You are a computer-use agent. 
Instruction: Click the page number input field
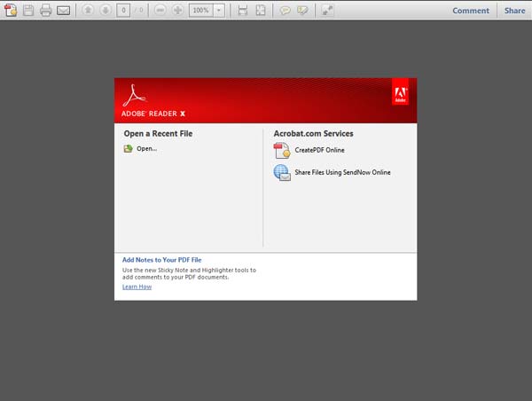[x=123, y=11]
